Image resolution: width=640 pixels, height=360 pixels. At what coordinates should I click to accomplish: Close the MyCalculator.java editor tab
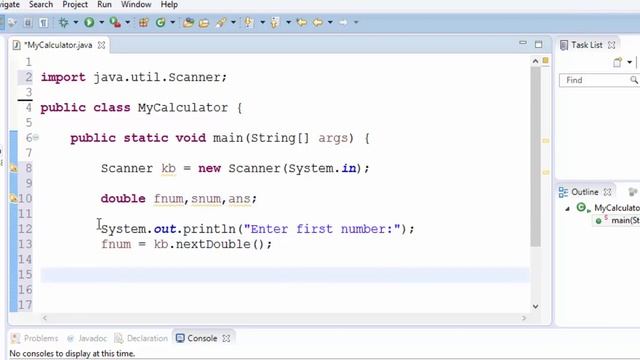click(101, 45)
